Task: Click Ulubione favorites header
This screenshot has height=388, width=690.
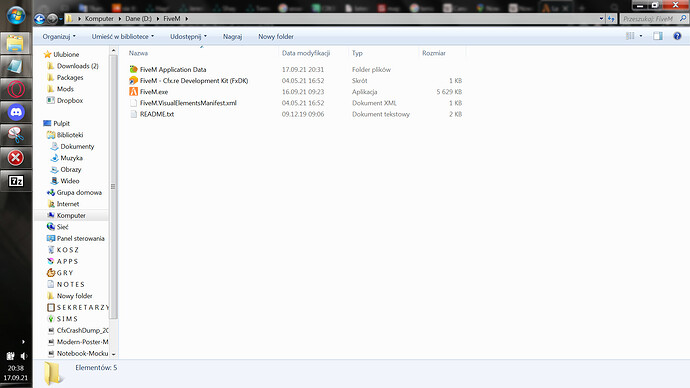Action: coord(66,54)
